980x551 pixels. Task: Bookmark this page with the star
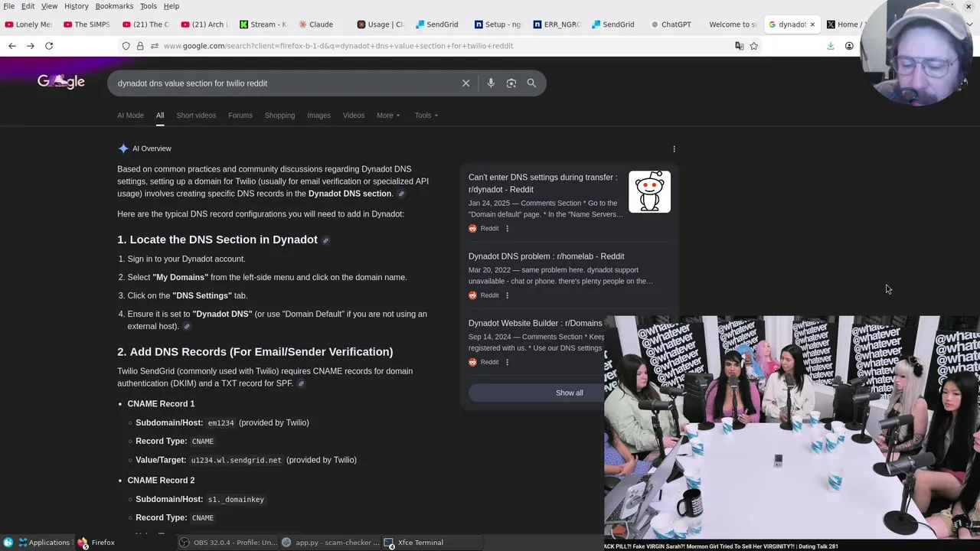coord(753,46)
